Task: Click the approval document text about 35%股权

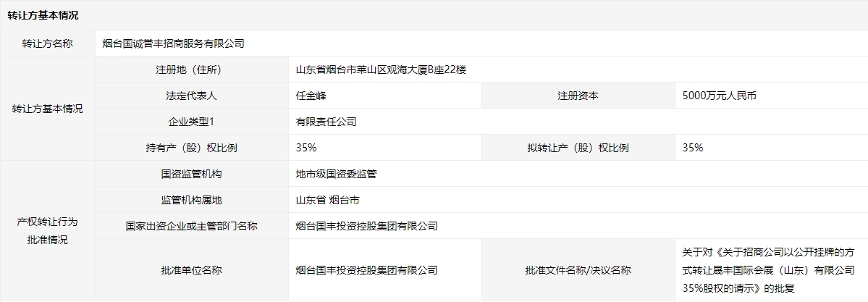Action: click(767, 270)
